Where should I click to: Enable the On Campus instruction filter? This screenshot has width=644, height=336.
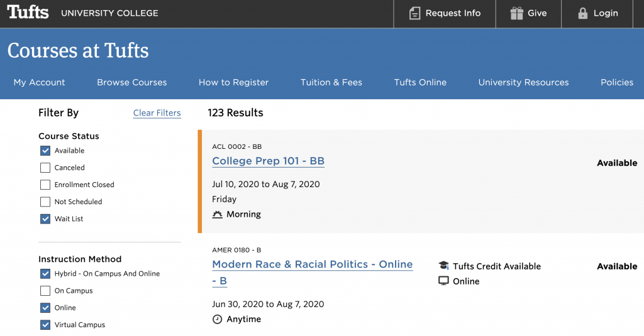coord(45,291)
